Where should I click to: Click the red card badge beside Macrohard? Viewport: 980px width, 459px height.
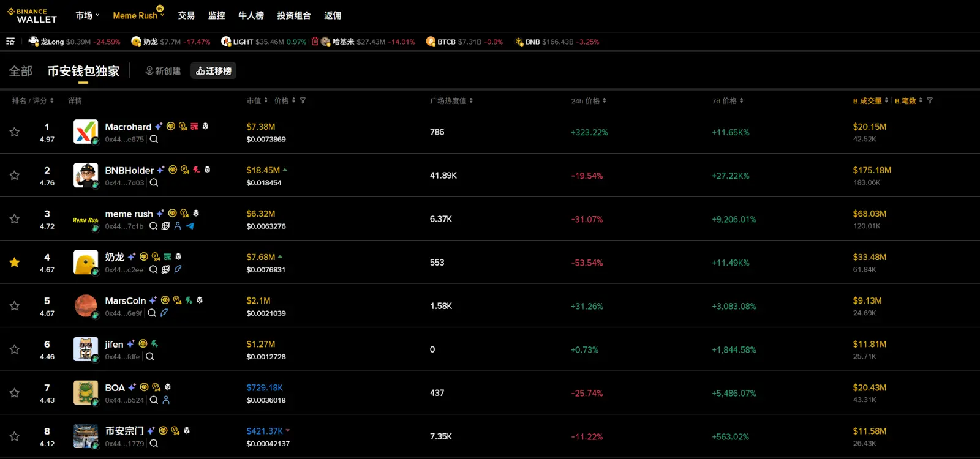pyautogui.click(x=194, y=127)
